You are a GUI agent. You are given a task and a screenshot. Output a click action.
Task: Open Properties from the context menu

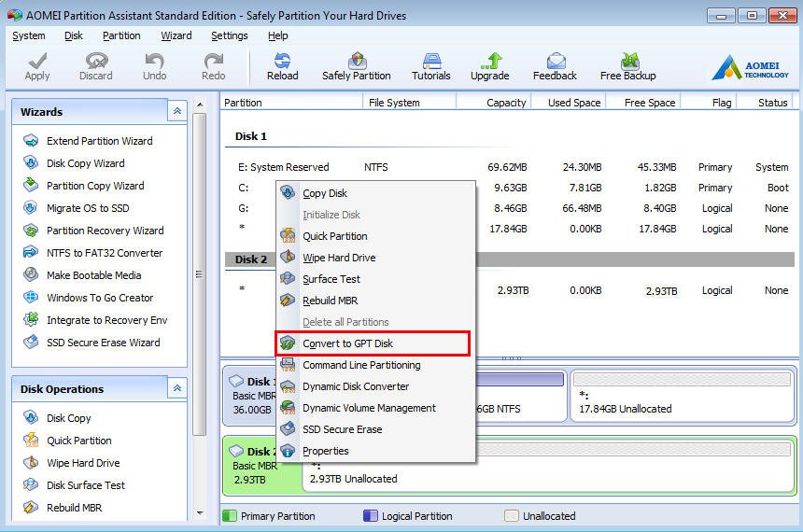tap(375, 451)
